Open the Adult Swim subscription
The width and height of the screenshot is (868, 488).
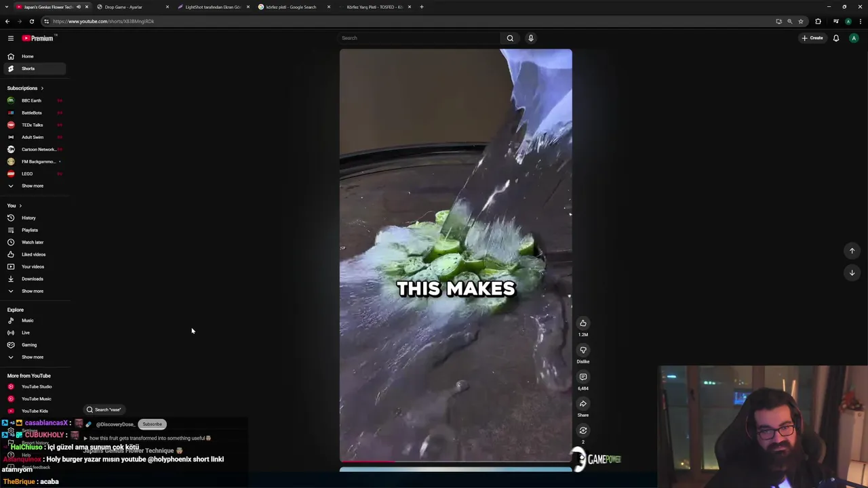pyautogui.click(x=34, y=137)
